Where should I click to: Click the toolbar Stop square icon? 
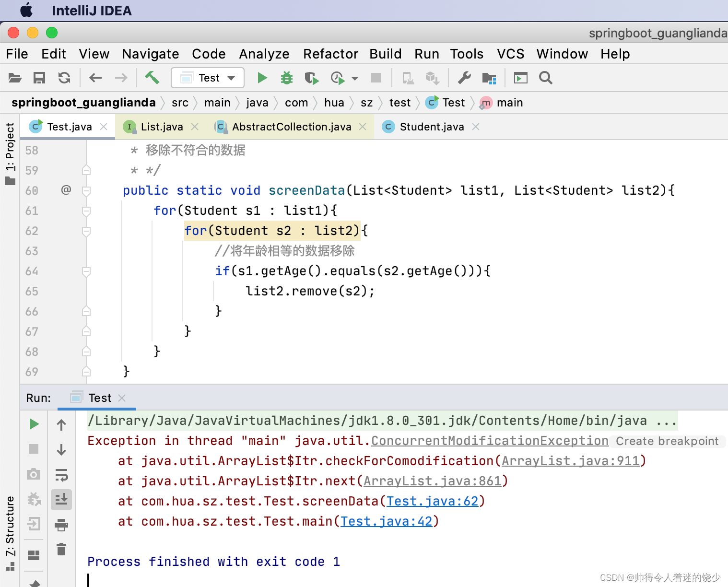point(376,78)
